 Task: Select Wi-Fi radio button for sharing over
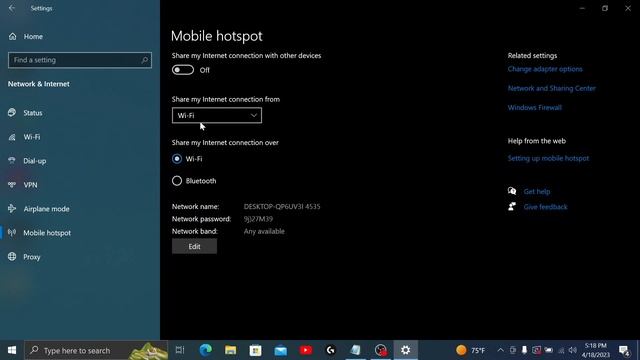[177, 159]
